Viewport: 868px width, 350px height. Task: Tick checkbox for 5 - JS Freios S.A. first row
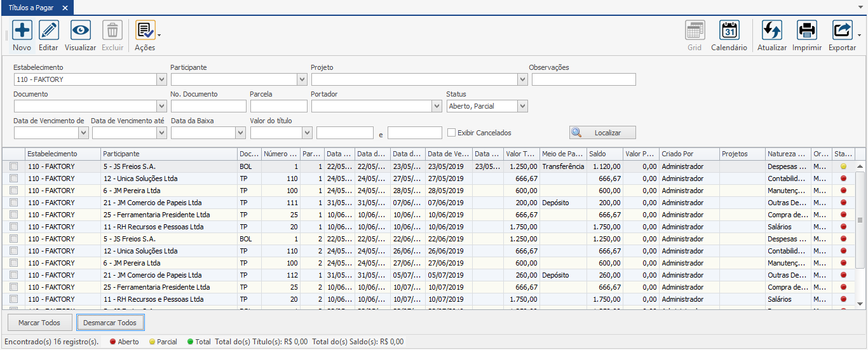tap(14, 166)
